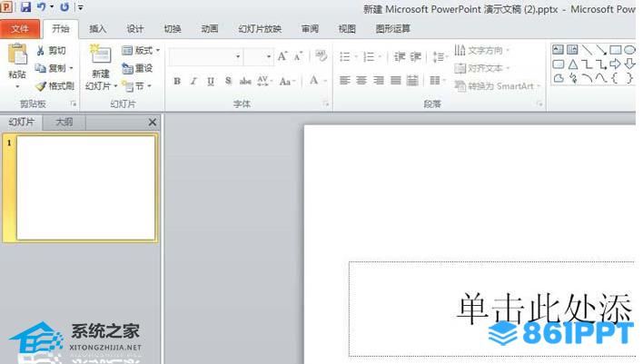Select the text box shape icon
The width and height of the screenshot is (643, 364).
pos(558,50)
